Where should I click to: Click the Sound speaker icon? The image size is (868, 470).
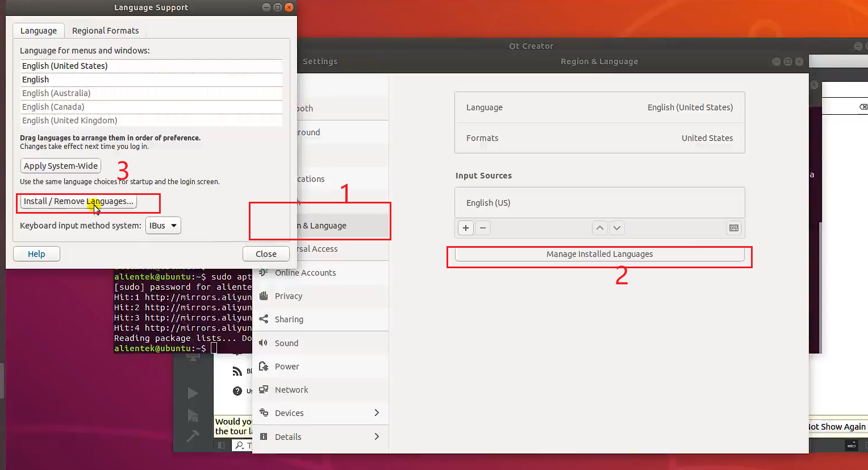pyautogui.click(x=264, y=343)
